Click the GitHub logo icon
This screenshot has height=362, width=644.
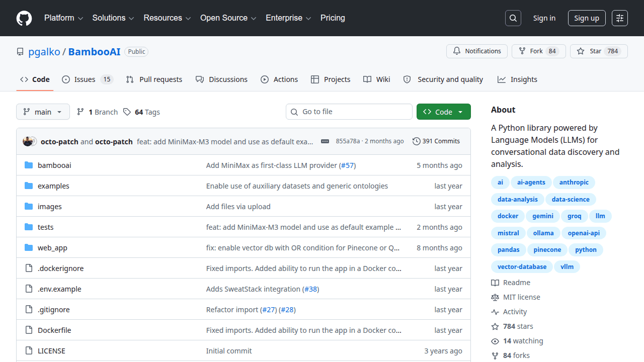pyautogui.click(x=24, y=18)
